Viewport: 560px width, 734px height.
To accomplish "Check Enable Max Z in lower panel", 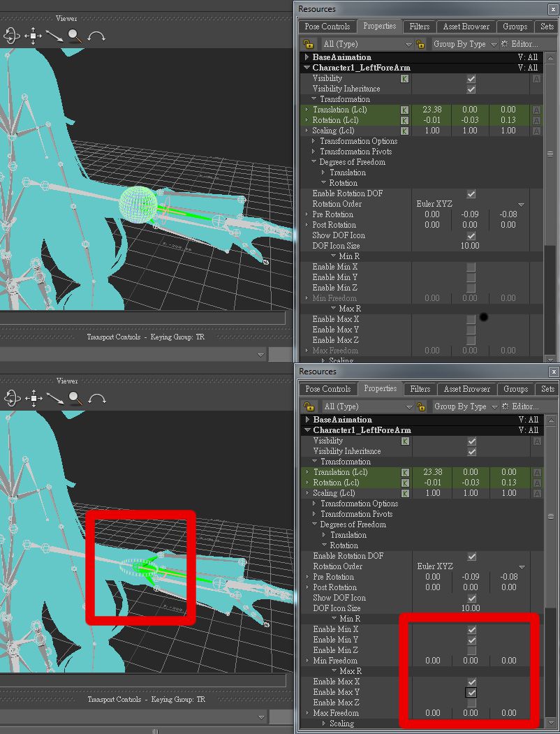I will [x=472, y=703].
